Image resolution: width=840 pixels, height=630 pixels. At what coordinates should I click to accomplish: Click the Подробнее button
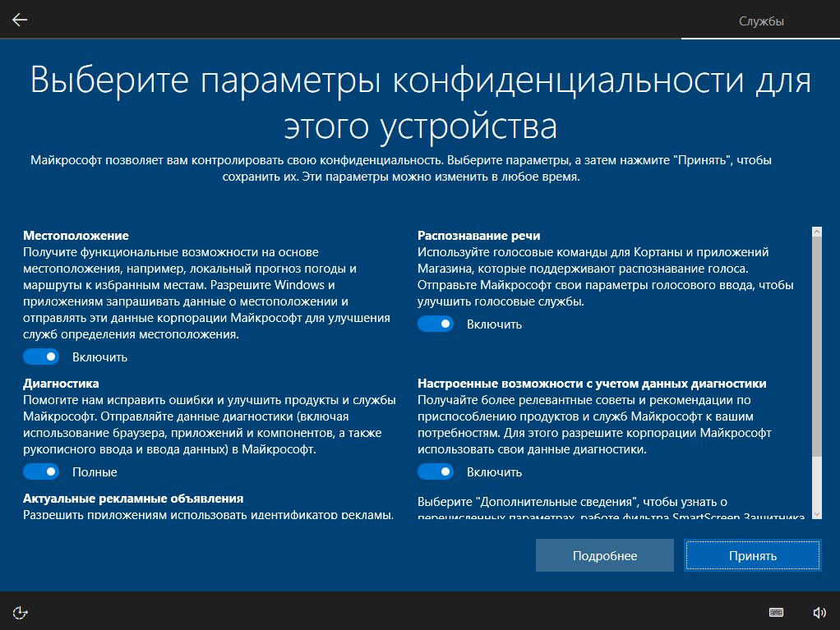click(x=605, y=555)
